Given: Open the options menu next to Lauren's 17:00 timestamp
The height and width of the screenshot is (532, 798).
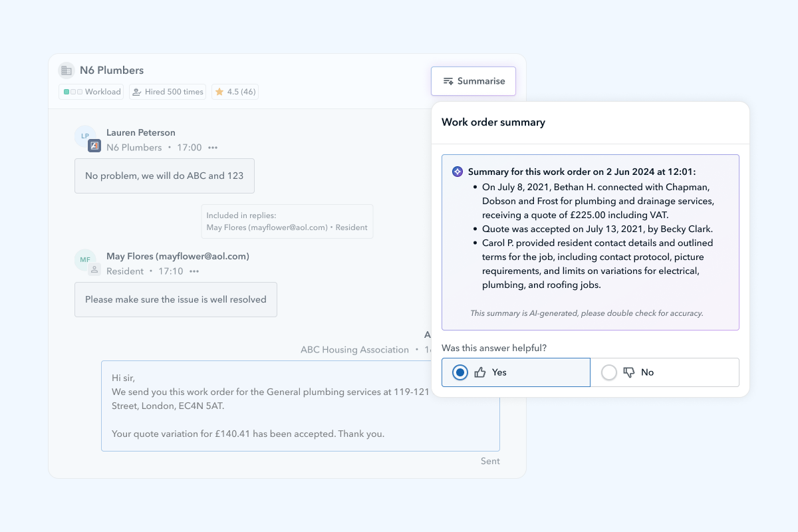Looking at the screenshot, I should pyautogui.click(x=211, y=147).
